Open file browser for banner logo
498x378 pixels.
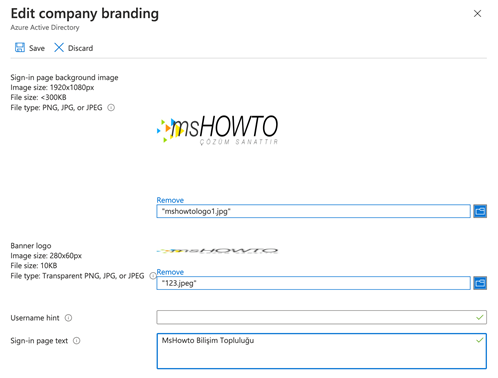click(x=480, y=283)
